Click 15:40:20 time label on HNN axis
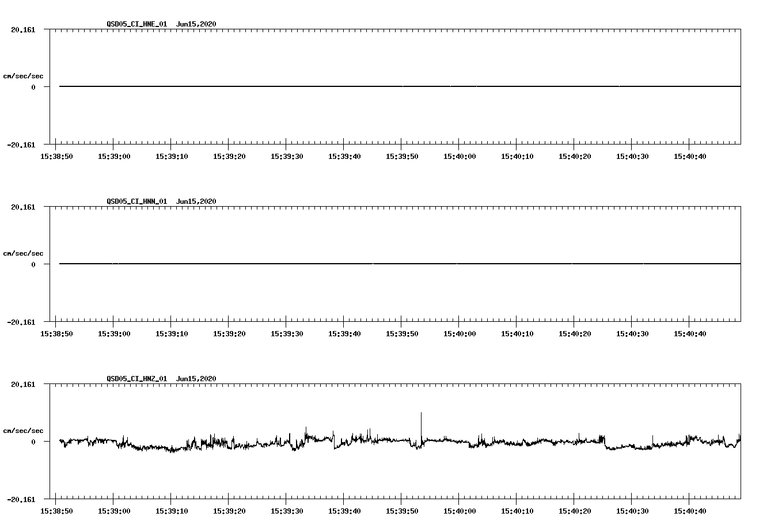782x532 pixels. click(x=575, y=334)
